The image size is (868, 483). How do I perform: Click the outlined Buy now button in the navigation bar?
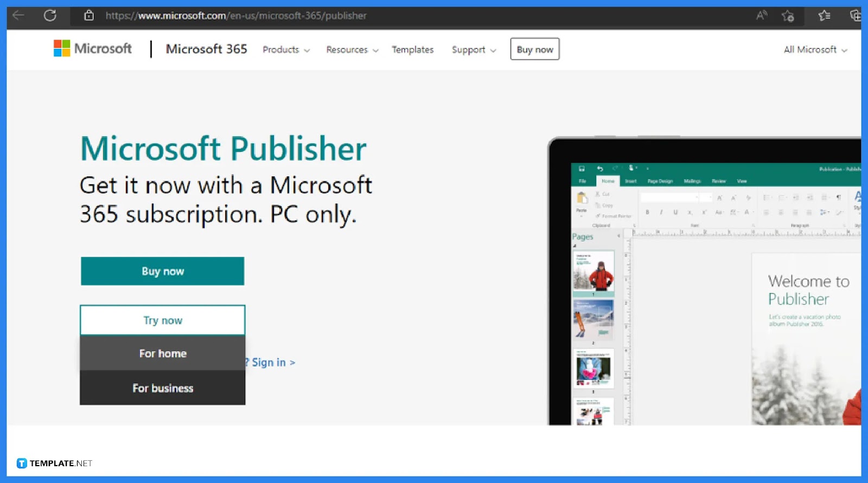[534, 49]
